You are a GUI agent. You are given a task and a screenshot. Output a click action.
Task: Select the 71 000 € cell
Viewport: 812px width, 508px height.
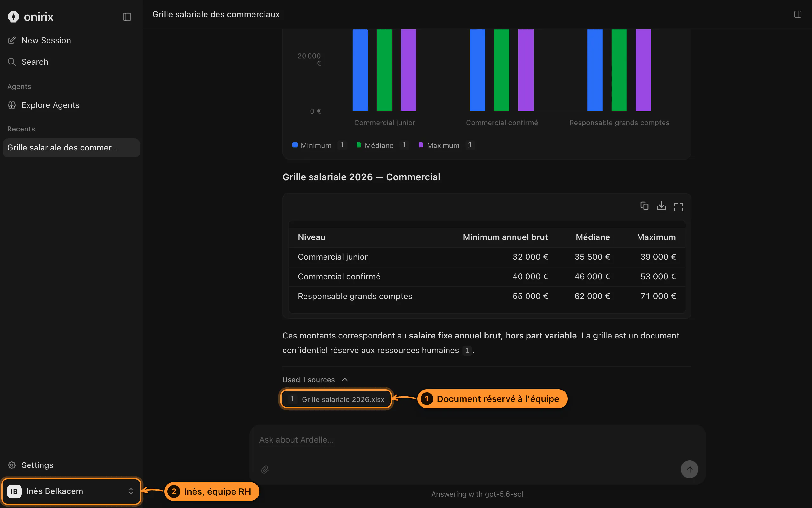click(x=658, y=296)
